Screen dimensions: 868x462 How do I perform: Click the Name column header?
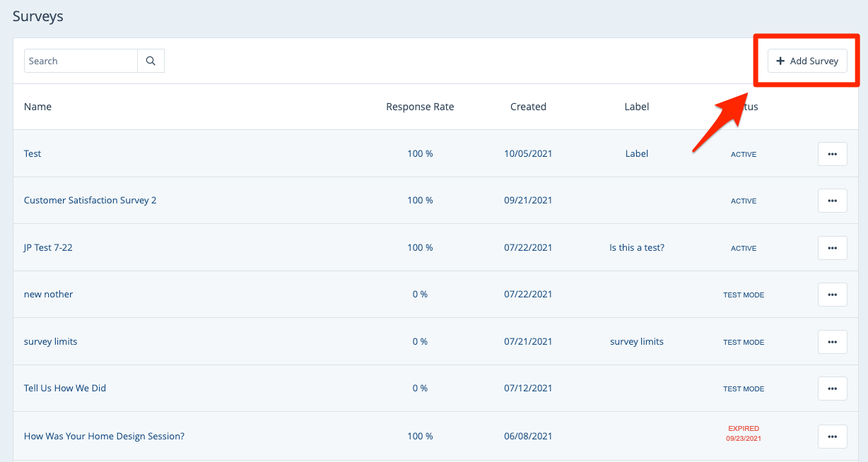pos(37,107)
